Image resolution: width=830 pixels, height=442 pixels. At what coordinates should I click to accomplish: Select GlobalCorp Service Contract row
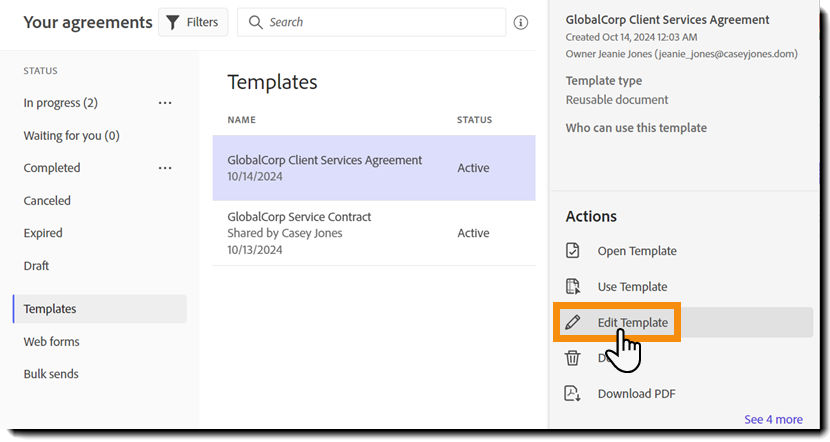[x=374, y=233]
